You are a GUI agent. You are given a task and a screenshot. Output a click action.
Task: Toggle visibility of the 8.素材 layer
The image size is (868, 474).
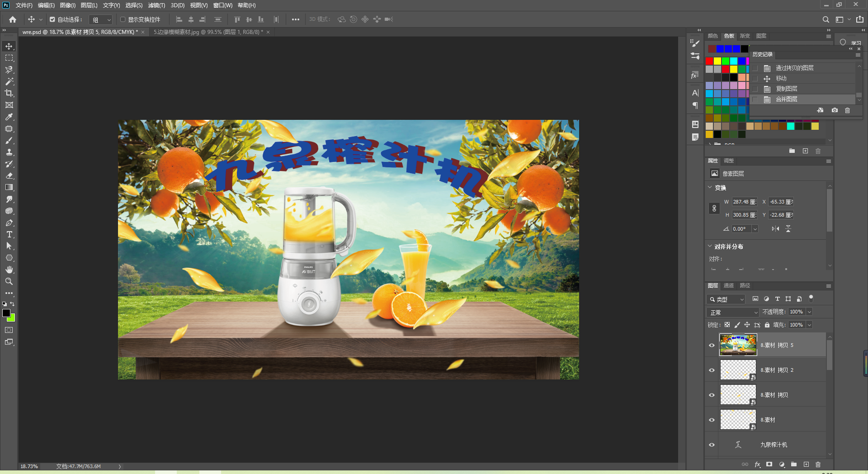click(x=712, y=420)
